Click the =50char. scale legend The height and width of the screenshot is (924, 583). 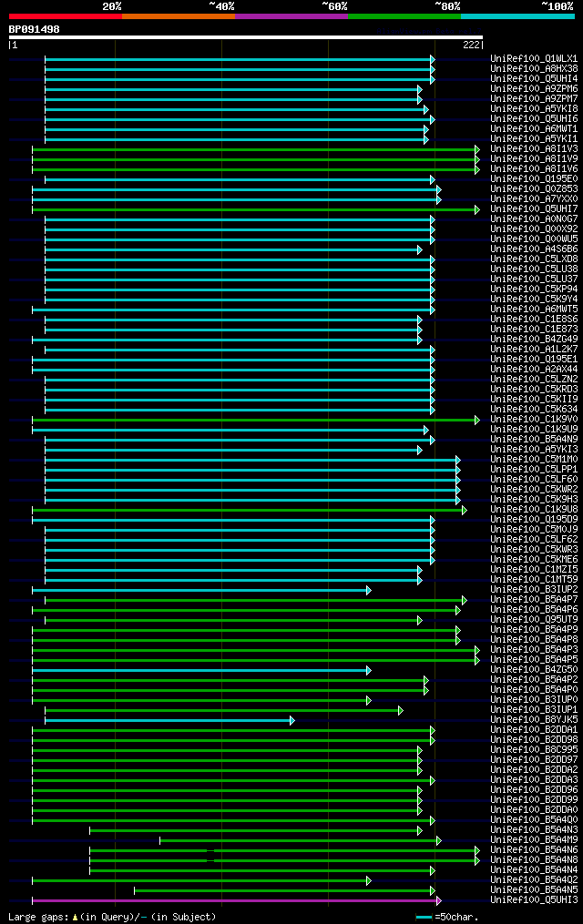pyautogui.click(x=447, y=917)
